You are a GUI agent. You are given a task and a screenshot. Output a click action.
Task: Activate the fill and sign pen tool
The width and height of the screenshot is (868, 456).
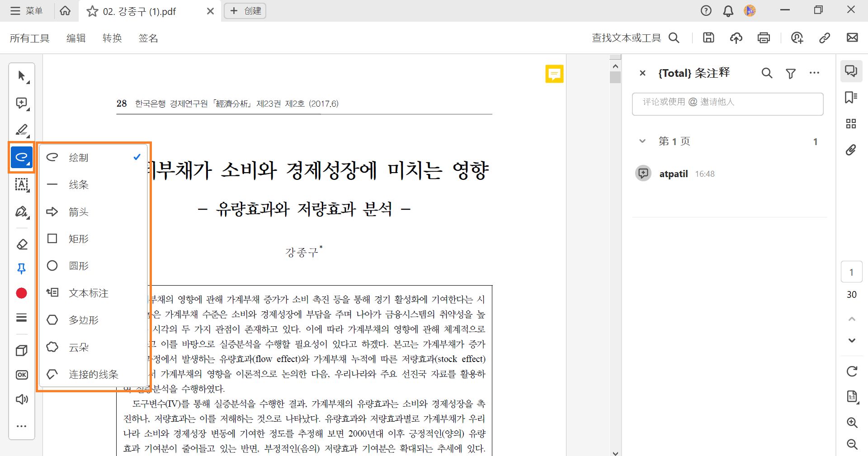(22, 212)
